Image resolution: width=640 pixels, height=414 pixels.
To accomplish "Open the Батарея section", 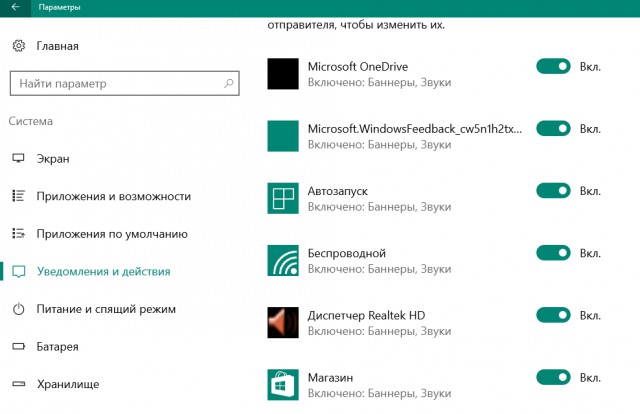I will click(x=58, y=347).
